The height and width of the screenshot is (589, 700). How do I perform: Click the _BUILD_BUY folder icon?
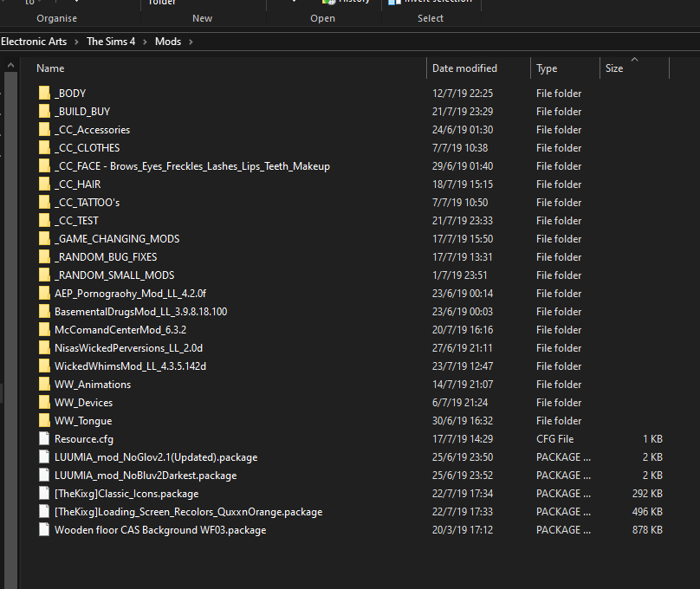(44, 111)
